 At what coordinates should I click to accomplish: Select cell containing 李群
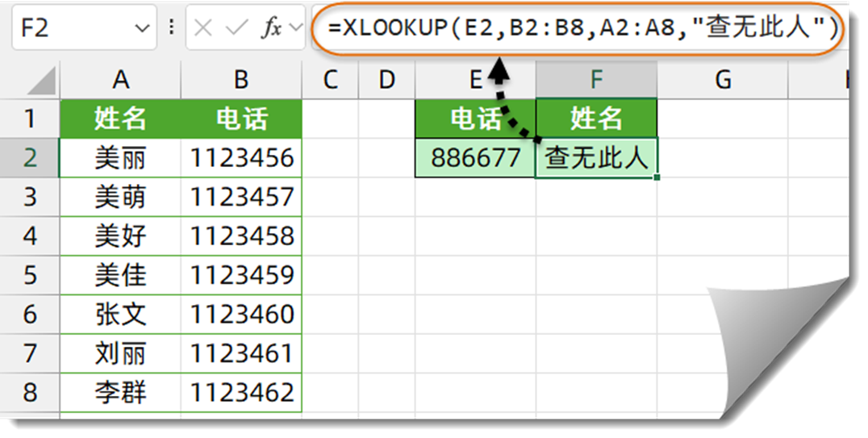pyautogui.click(x=120, y=393)
